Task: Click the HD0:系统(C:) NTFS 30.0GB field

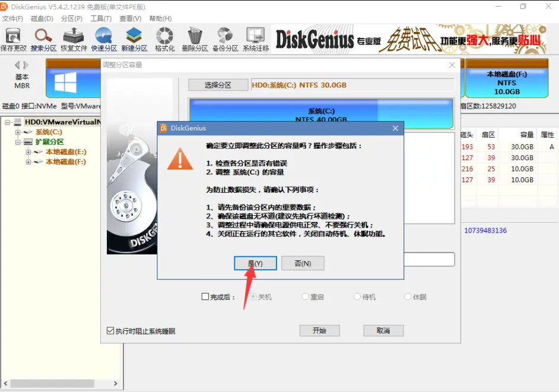Action: click(x=352, y=85)
